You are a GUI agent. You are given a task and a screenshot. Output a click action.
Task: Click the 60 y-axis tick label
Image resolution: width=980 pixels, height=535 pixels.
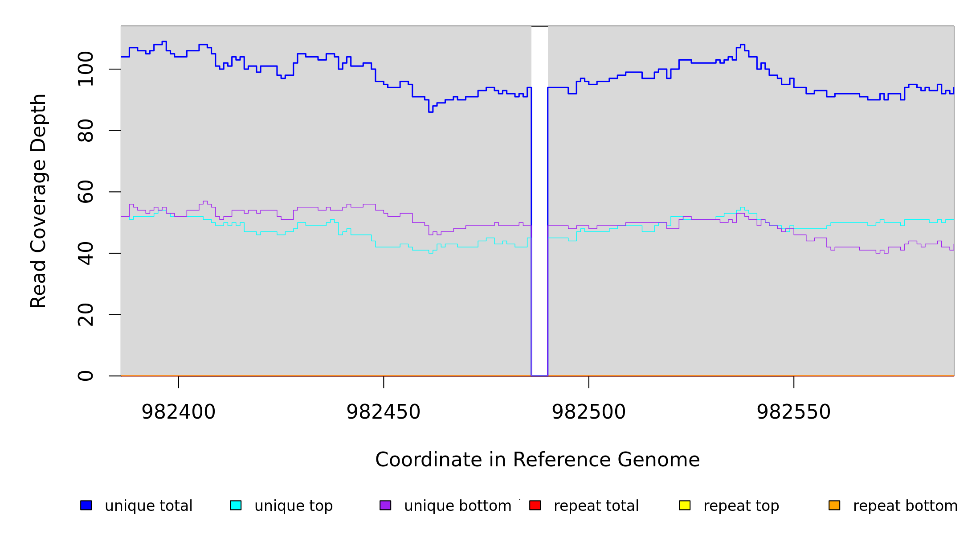coord(86,192)
